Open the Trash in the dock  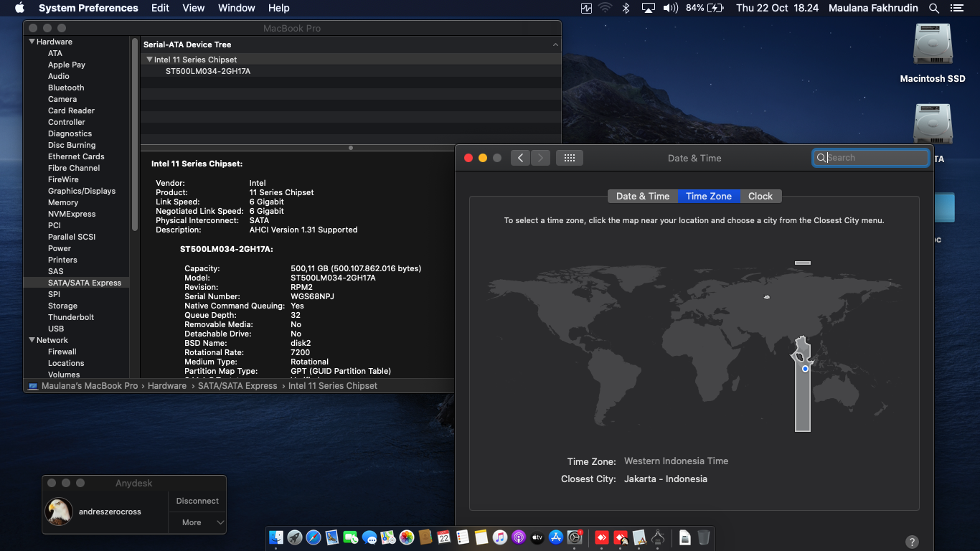pyautogui.click(x=704, y=537)
